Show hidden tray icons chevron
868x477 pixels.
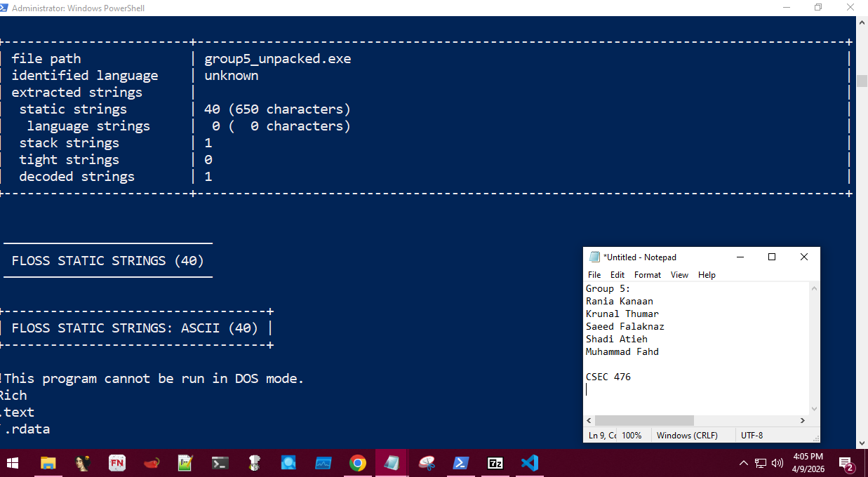(744, 463)
